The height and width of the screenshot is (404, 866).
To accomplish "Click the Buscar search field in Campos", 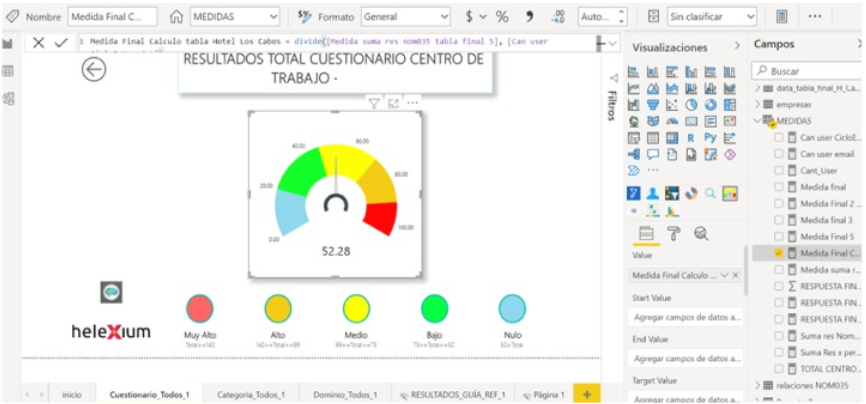I will click(x=808, y=71).
